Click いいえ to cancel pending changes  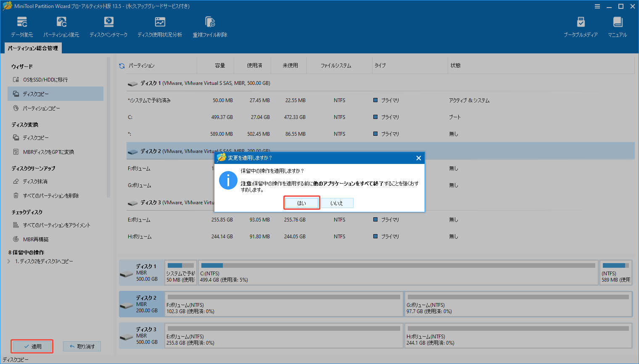[x=337, y=203]
